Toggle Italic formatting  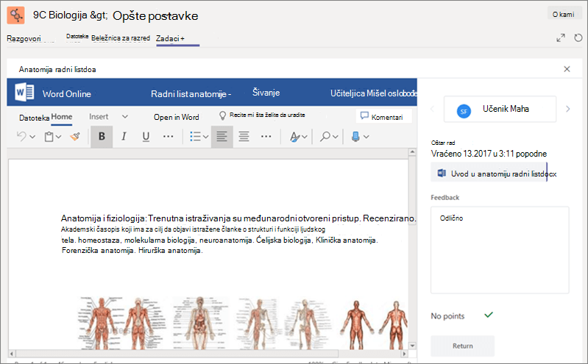tap(124, 137)
